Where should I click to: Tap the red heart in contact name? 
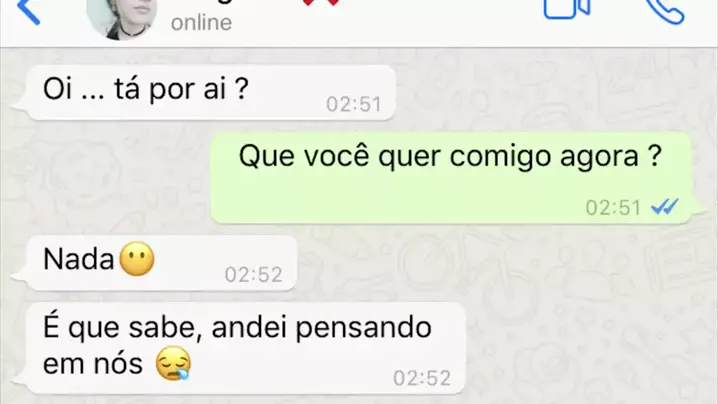pyautogui.click(x=321, y=2)
